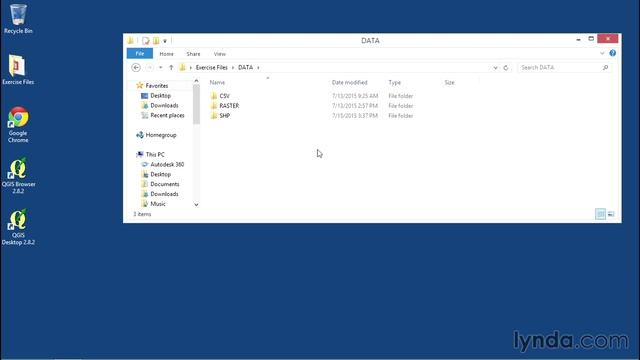Click the Back navigation arrow

coord(136,67)
